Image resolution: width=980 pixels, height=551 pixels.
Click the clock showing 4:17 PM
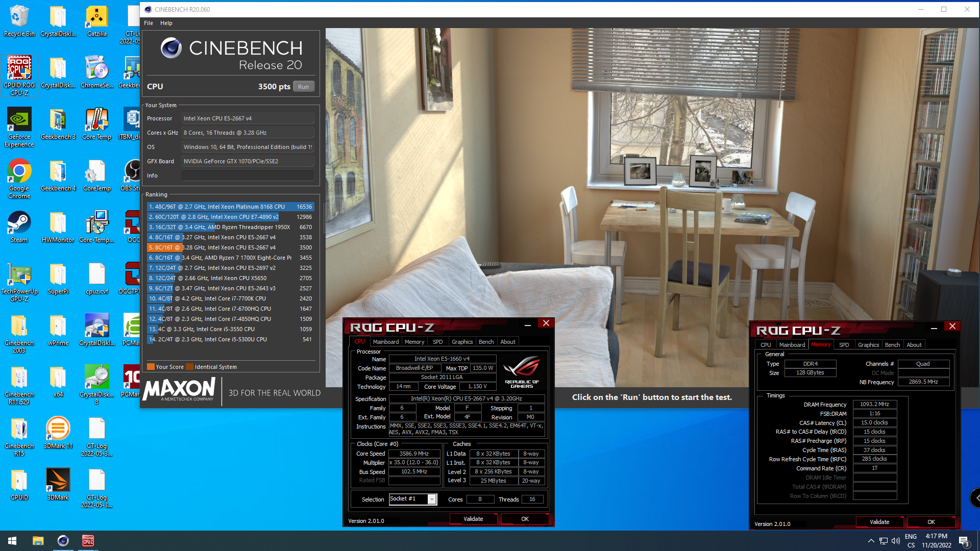pos(936,536)
